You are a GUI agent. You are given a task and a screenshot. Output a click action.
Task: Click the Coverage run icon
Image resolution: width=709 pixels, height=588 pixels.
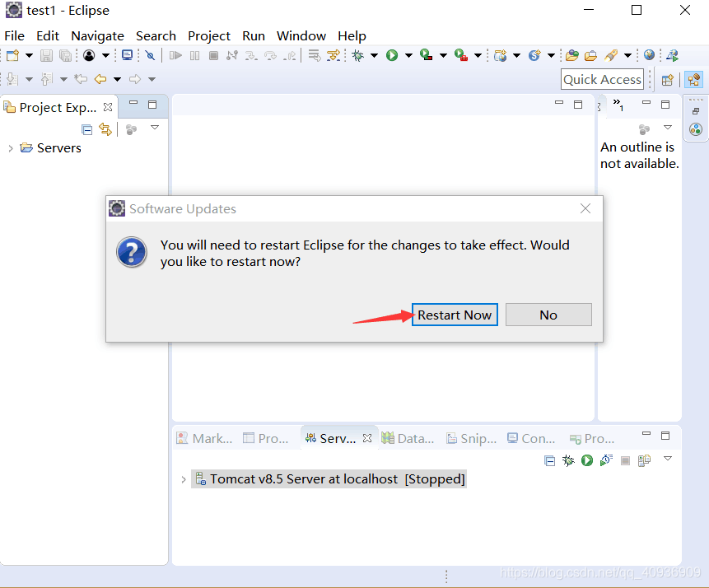click(426, 55)
